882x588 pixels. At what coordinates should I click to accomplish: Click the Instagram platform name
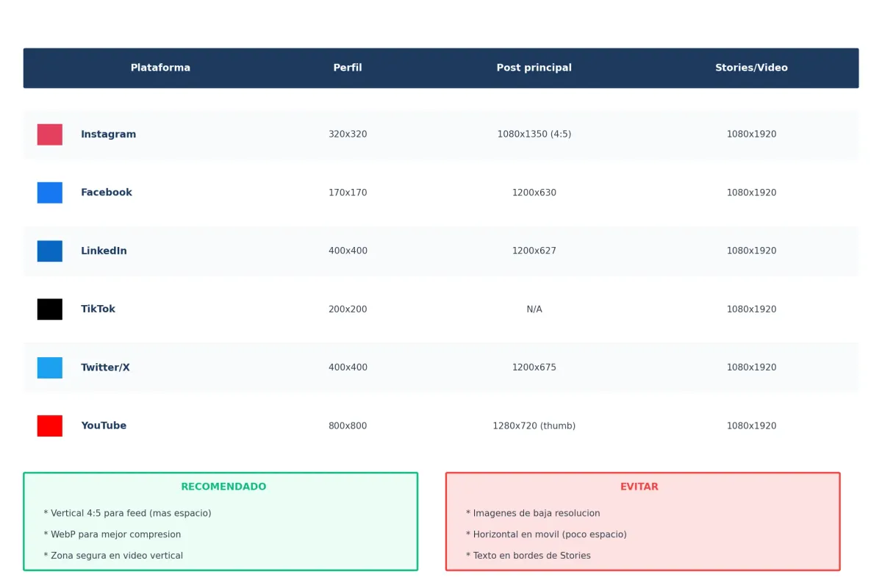tap(109, 135)
